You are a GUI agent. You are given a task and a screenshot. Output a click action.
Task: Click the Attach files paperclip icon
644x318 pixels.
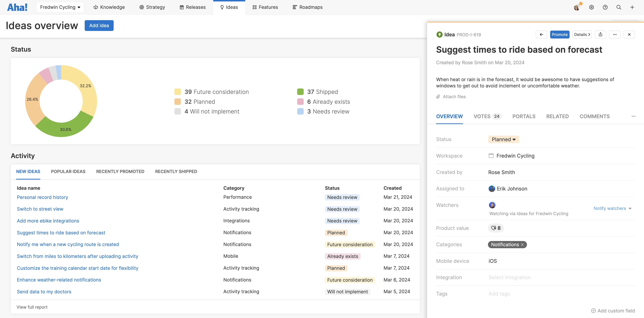438,97
